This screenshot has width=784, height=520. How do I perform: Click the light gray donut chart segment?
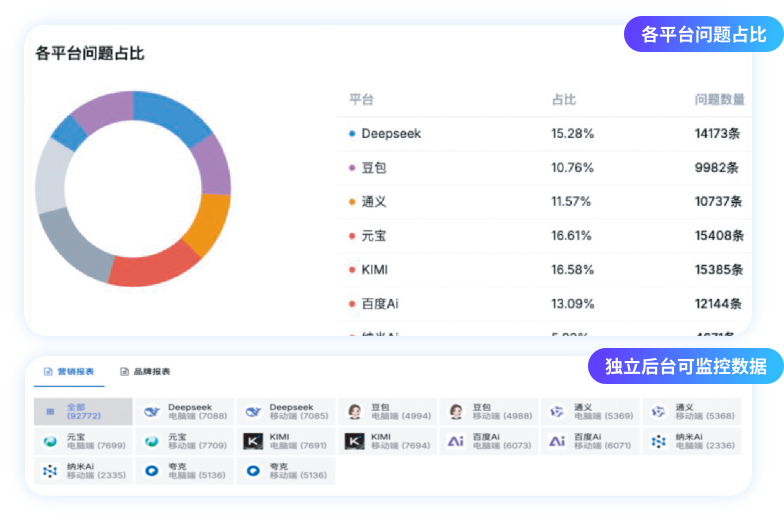[x=50, y=176]
